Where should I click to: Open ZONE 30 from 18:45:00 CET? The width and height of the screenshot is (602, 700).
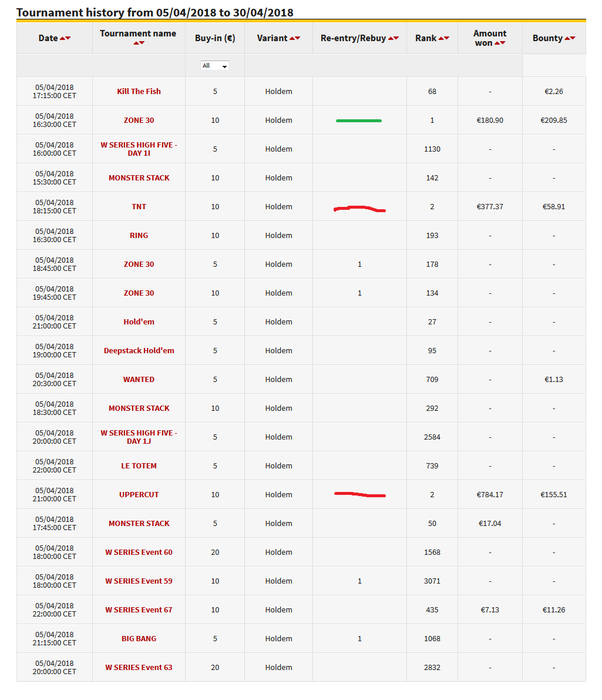139,264
